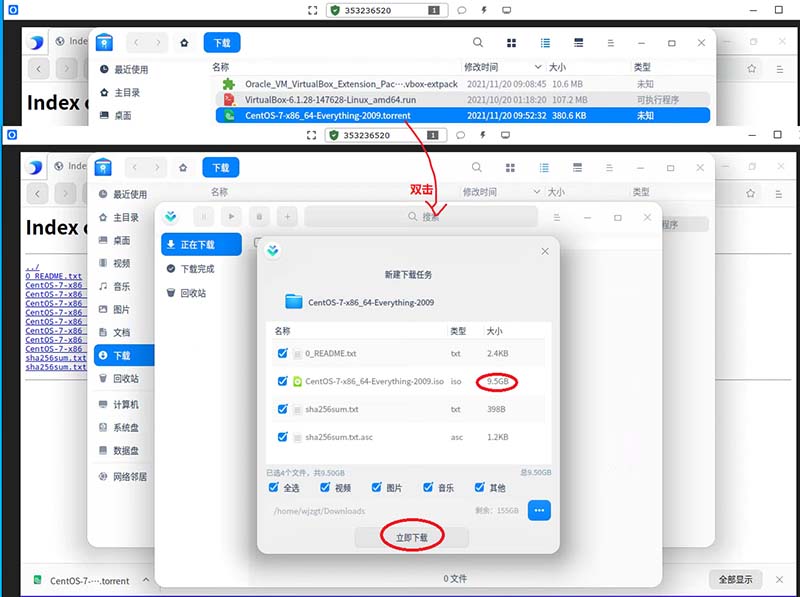Uncheck the sha256sum.txt.asc file checkbox

(282, 437)
